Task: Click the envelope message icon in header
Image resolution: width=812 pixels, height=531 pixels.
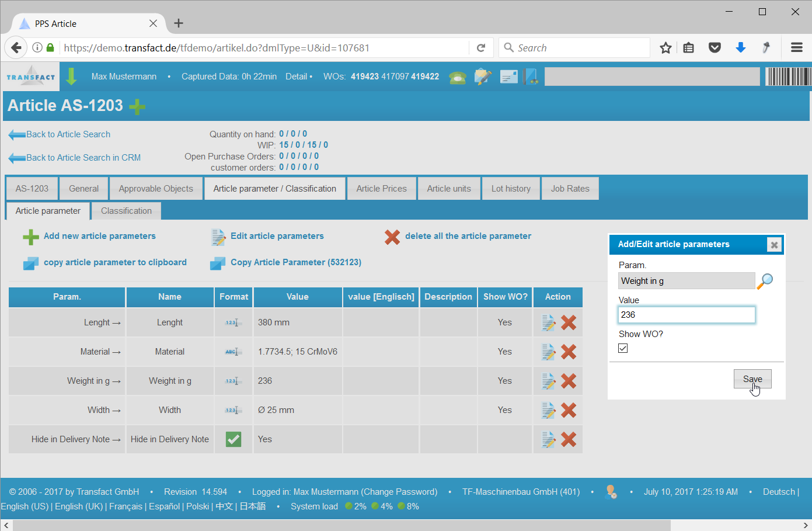Action: [x=509, y=77]
